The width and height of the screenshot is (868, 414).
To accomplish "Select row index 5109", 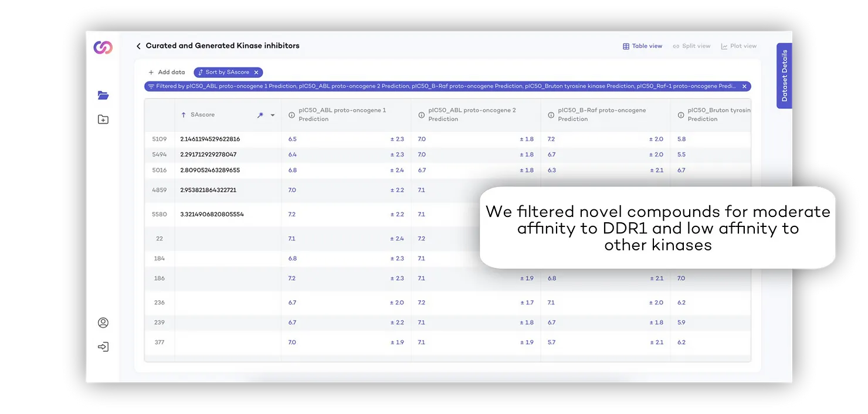I will click(160, 139).
